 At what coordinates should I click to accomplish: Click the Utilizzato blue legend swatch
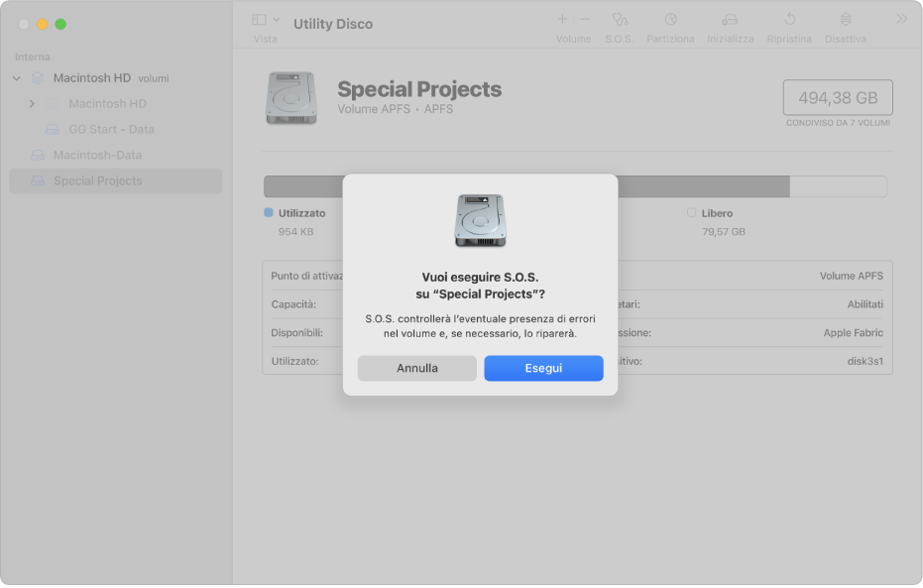point(269,212)
